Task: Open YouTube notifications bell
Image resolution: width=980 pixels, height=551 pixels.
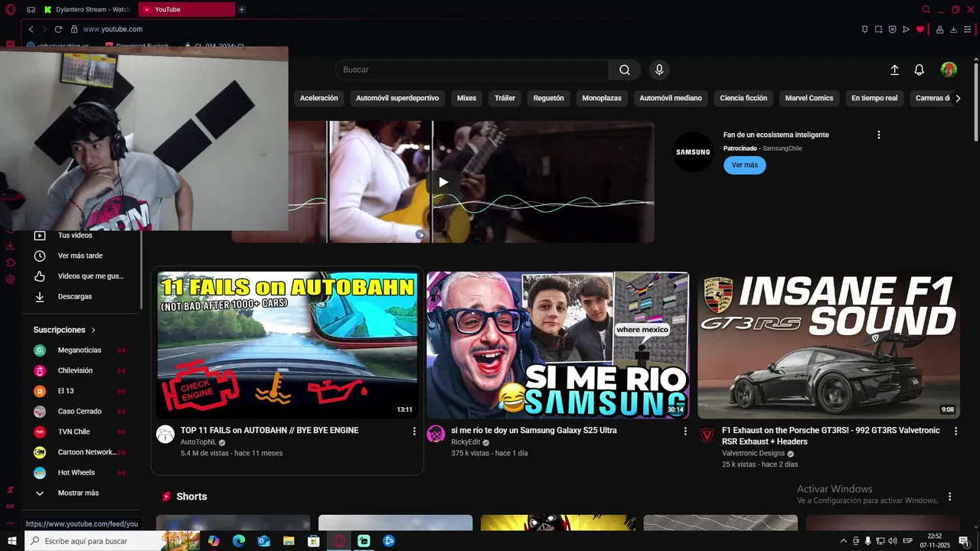Action: [x=920, y=70]
